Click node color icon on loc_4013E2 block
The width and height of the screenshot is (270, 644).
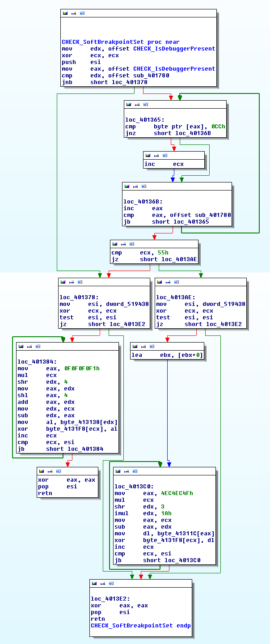[94, 583]
